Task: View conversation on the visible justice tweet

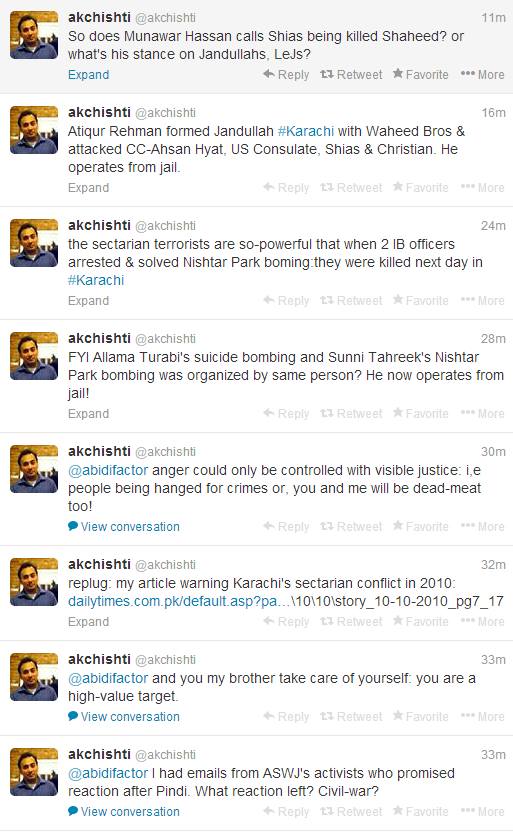Action: [124, 527]
